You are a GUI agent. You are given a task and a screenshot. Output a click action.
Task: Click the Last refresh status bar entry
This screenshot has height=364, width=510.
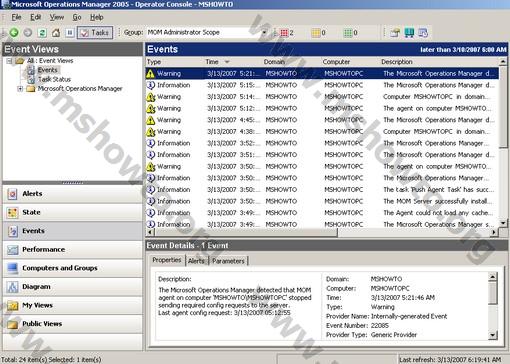[x=450, y=360]
